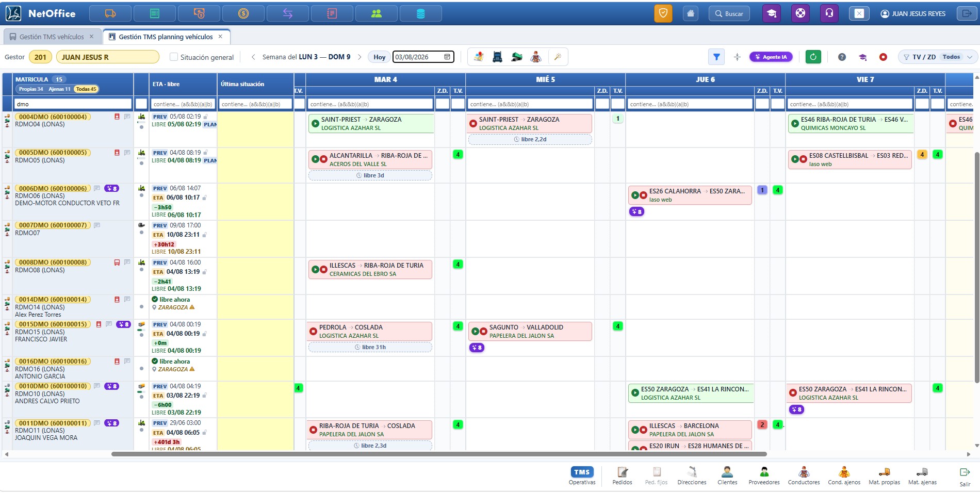Go to the next week arrow

360,57
